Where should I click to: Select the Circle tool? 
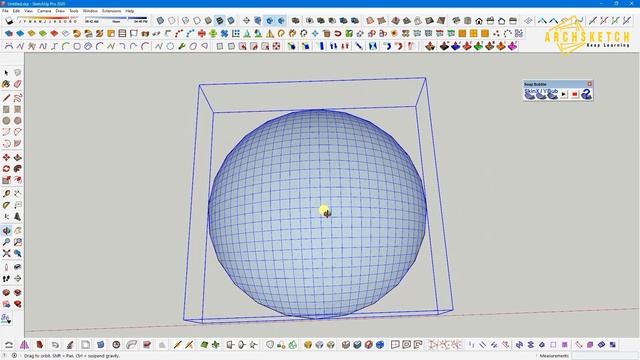pos(6,121)
